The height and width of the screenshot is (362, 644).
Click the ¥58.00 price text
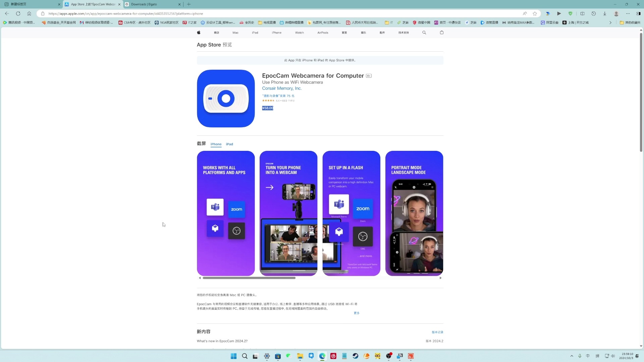point(268,108)
